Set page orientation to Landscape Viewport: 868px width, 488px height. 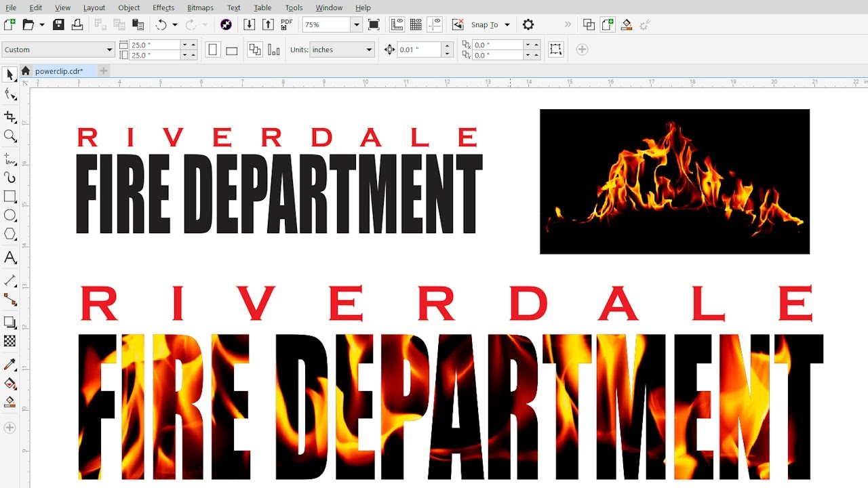pyautogui.click(x=231, y=49)
